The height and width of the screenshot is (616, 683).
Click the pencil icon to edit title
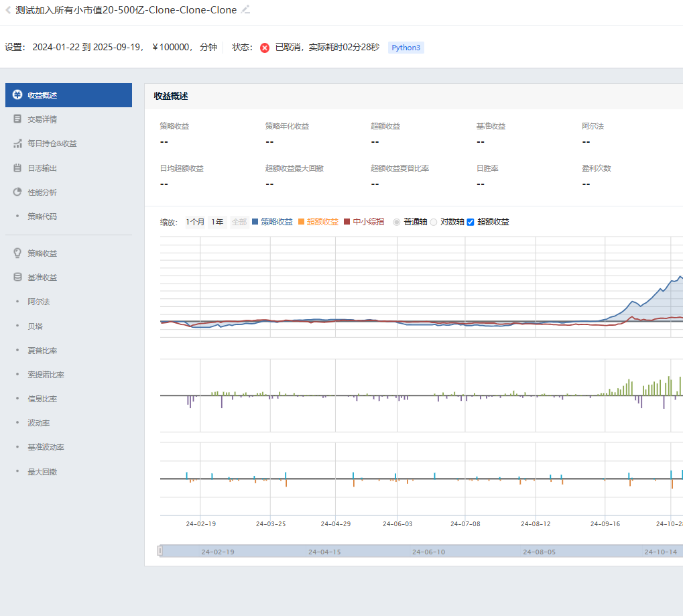pos(246,9)
